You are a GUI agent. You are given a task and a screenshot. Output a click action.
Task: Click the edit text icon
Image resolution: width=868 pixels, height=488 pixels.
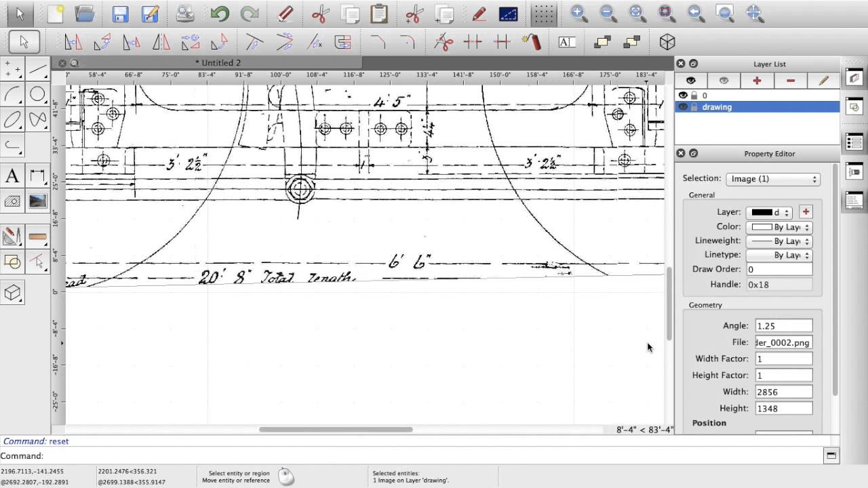click(x=566, y=42)
